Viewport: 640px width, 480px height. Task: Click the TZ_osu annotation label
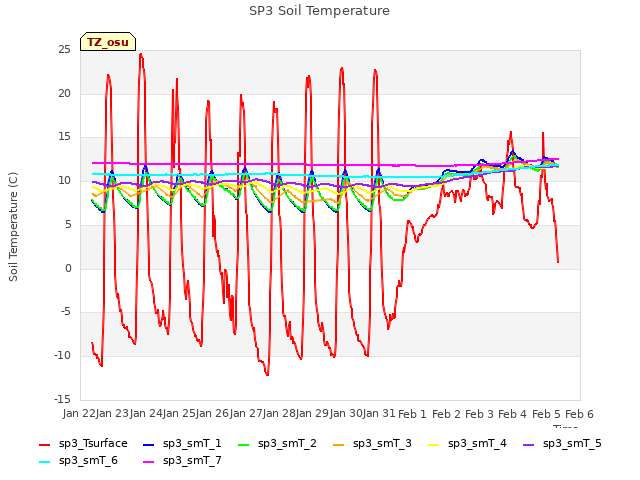click(x=108, y=42)
